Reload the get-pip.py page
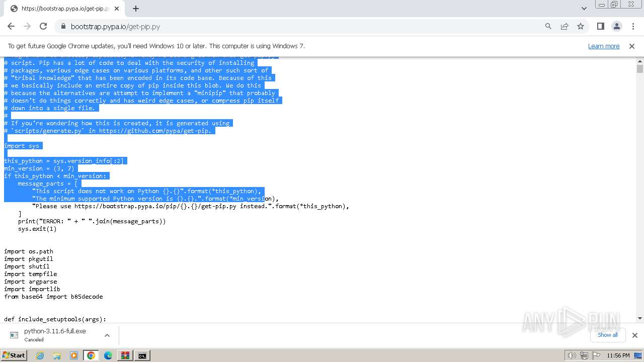 click(43, 26)
